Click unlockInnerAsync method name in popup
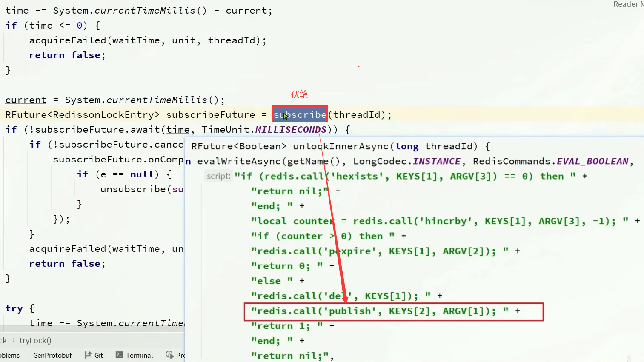644x362 pixels. [x=341, y=146]
